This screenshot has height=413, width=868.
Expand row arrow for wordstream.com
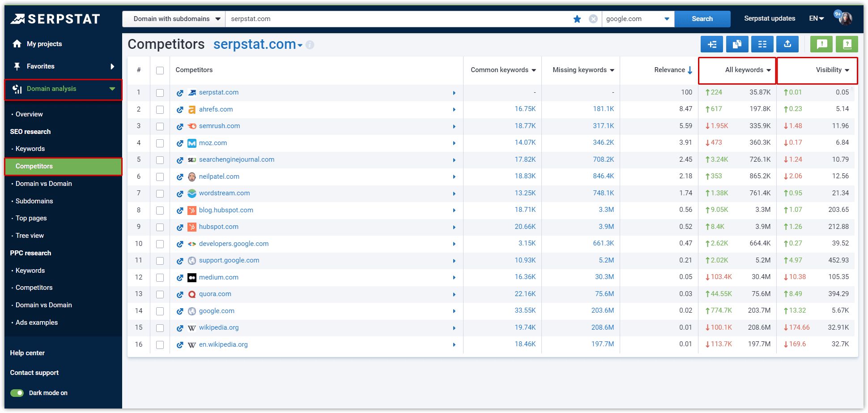click(x=454, y=194)
